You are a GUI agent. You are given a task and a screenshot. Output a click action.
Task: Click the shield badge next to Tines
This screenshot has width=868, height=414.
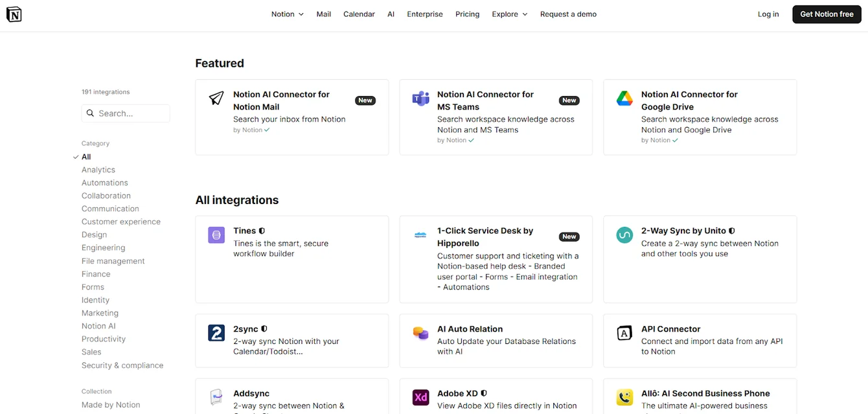coord(262,231)
